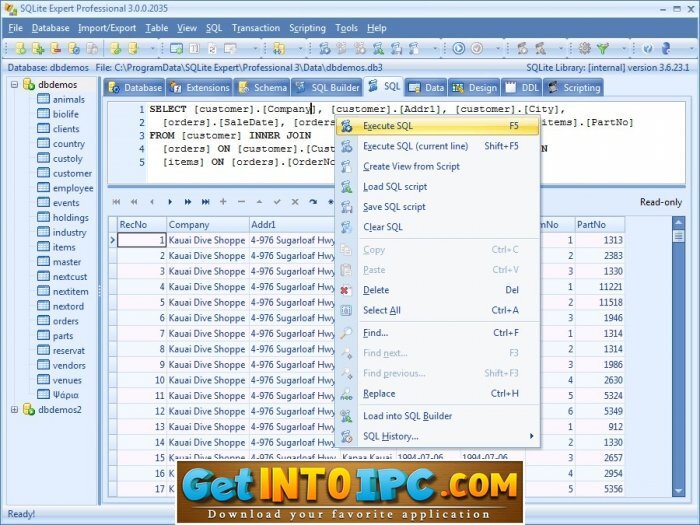Switch to the Database tab

point(134,88)
